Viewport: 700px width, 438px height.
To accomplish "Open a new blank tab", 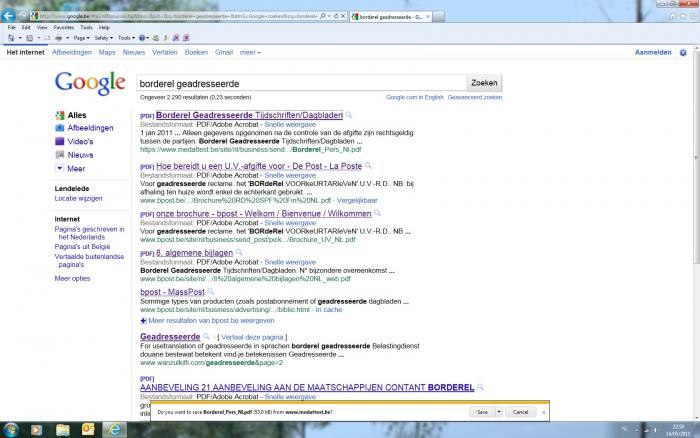I will pyautogui.click(x=439, y=17).
